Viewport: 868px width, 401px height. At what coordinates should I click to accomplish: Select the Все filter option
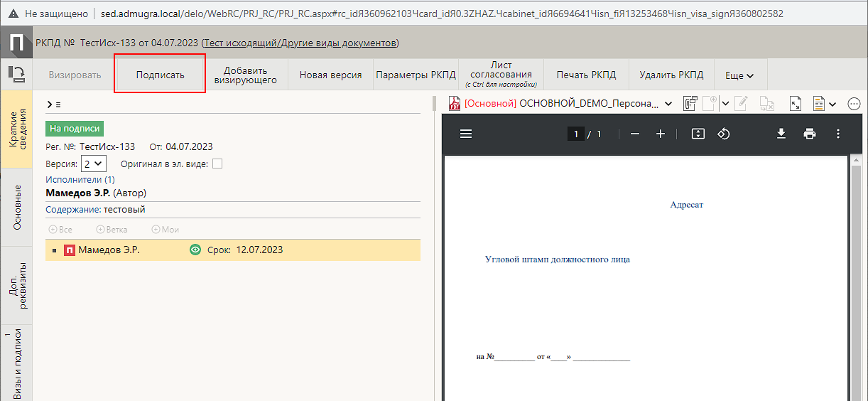[60, 230]
